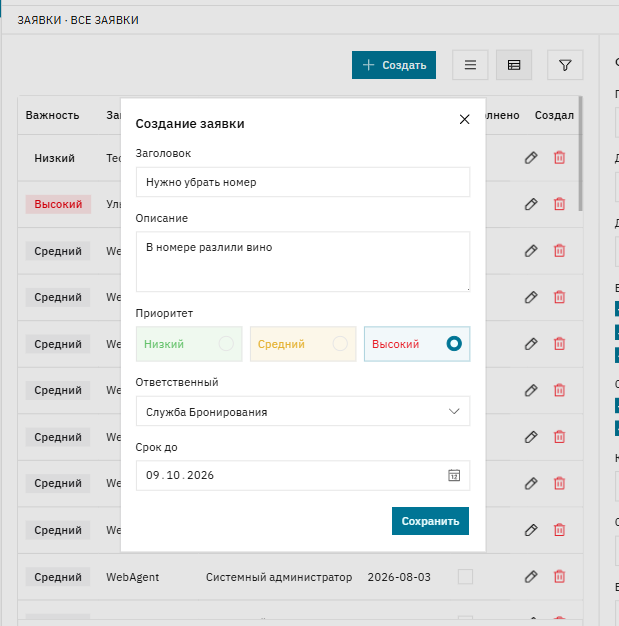Screen dimensions: 619x626
Task: Switch to list view icon
Action: click(470, 65)
